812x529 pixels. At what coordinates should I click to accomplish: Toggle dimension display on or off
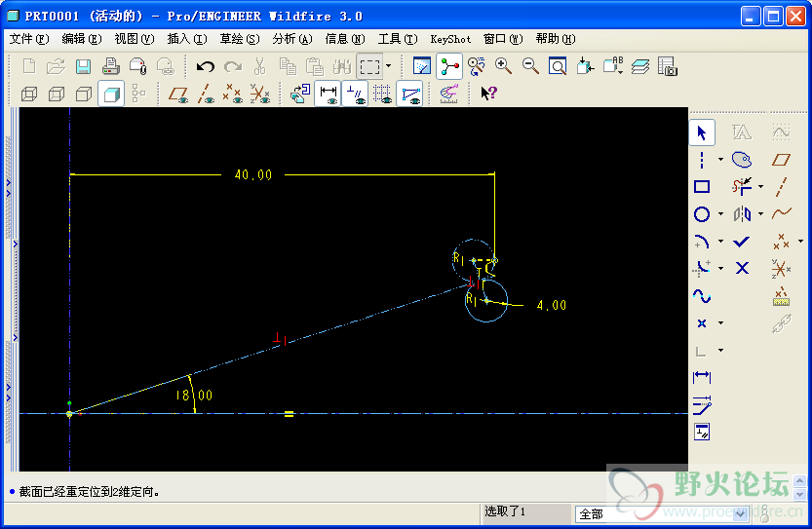click(328, 94)
